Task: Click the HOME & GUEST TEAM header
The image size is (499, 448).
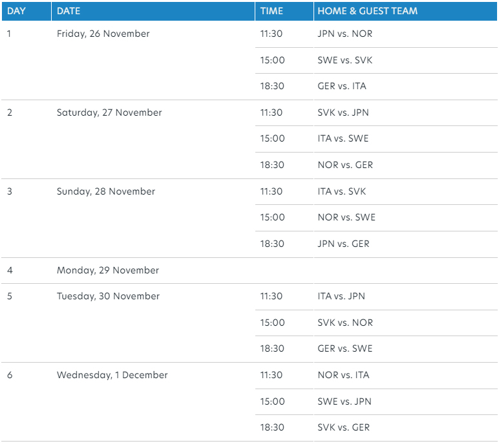Action: pyautogui.click(x=367, y=11)
